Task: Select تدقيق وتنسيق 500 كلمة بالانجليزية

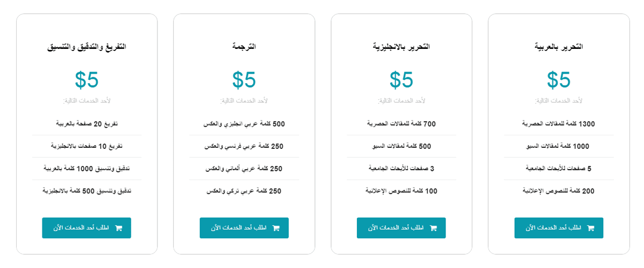Action: click(87, 191)
